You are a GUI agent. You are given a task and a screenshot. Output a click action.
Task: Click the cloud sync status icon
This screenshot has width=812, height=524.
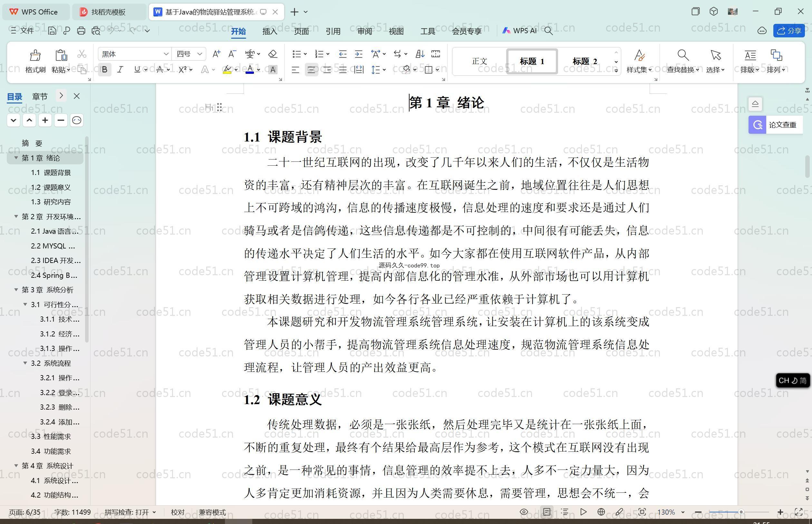point(762,31)
